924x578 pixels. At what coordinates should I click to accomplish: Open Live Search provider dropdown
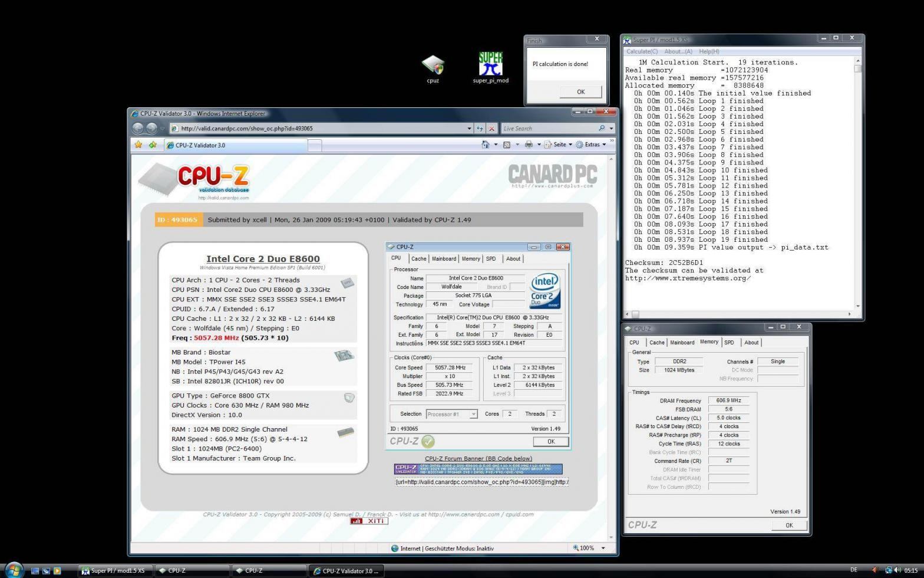pyautogui.click(x=611, y=128)
